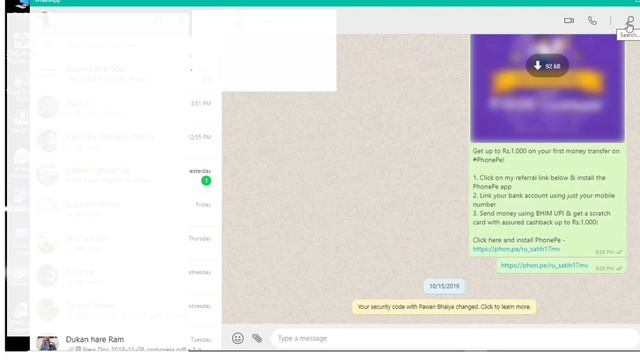Open the emoji picker
The height and width of the screenshot is (360, 640).
tap(238, 338)
